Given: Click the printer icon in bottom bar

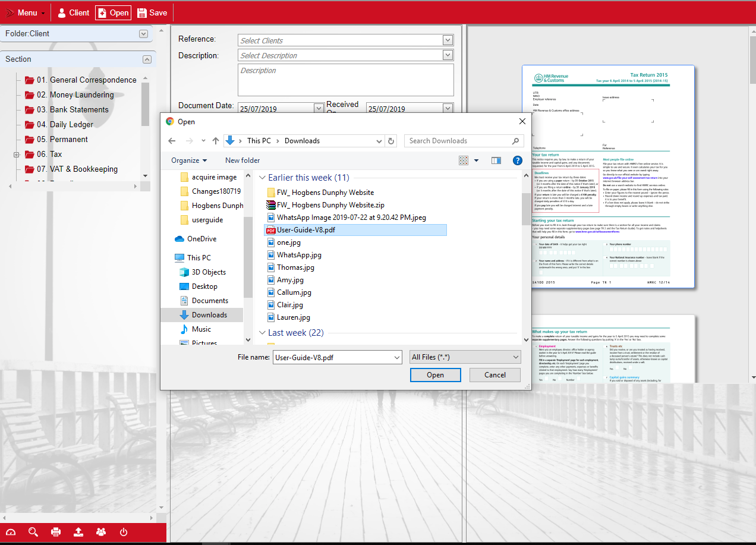Looking at the screenshot, I should (56, 532).
